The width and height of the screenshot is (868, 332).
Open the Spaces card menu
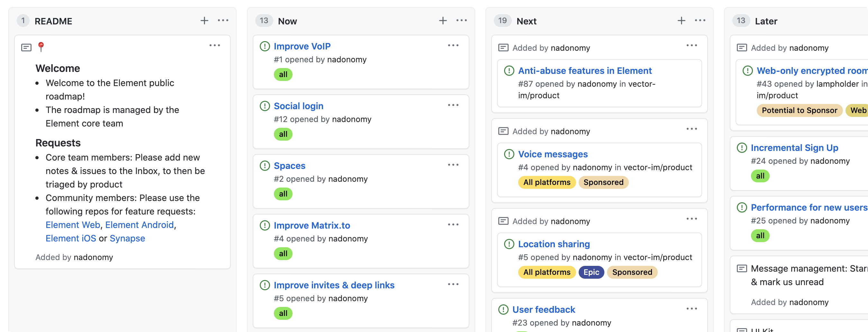453,165
